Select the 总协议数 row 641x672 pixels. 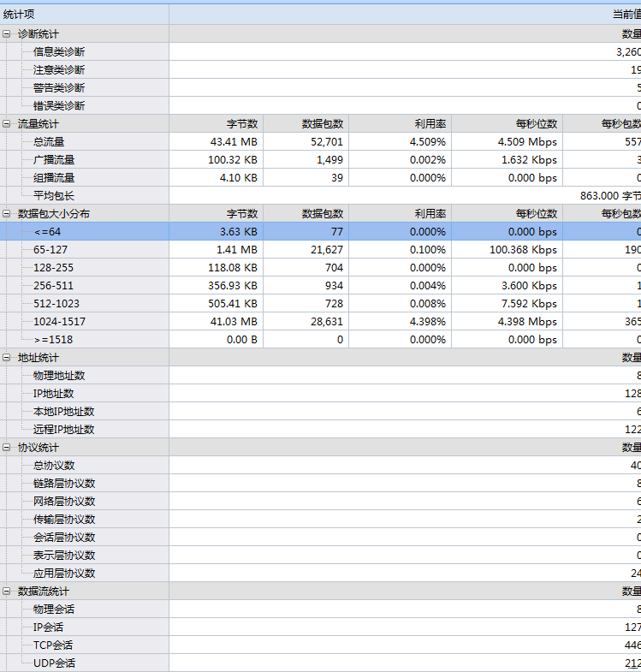[x=320, y=466]
